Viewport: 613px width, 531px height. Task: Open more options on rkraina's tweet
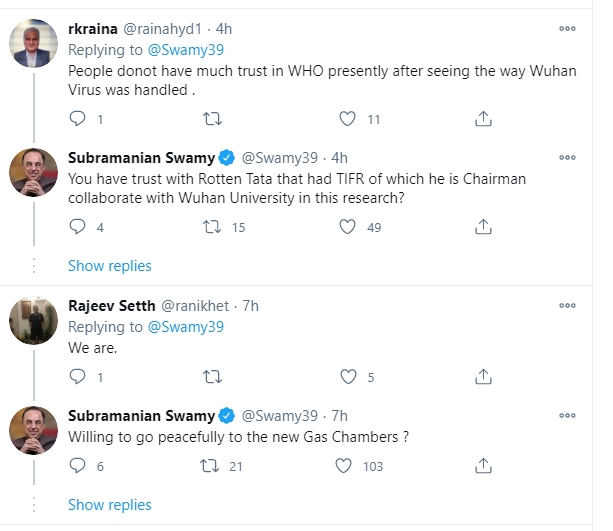(x=567, y=29)
